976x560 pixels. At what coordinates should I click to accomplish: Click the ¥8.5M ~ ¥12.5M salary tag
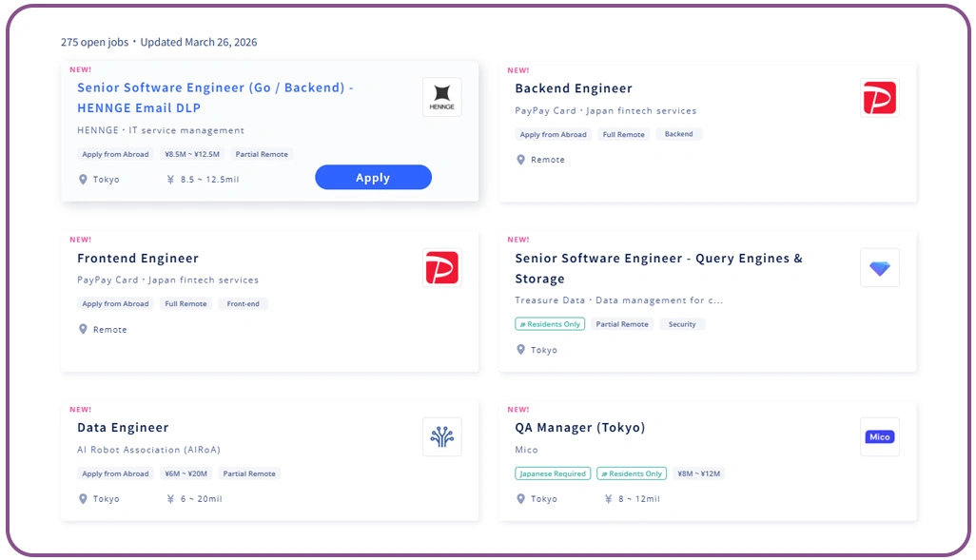(x=192, y=154)
